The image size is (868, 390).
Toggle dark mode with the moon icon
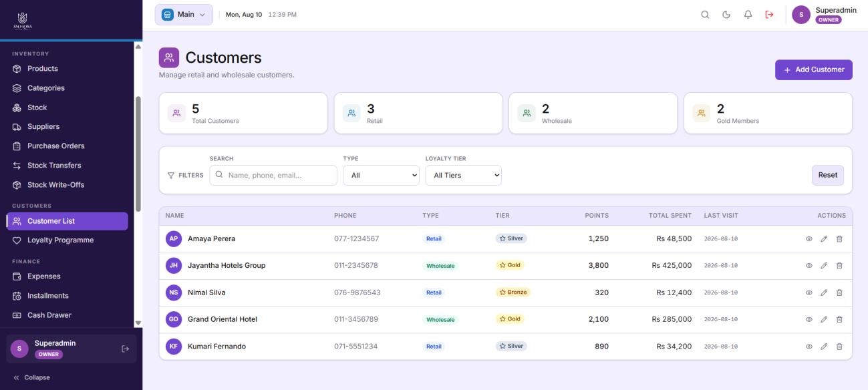[x=726, y=15]
